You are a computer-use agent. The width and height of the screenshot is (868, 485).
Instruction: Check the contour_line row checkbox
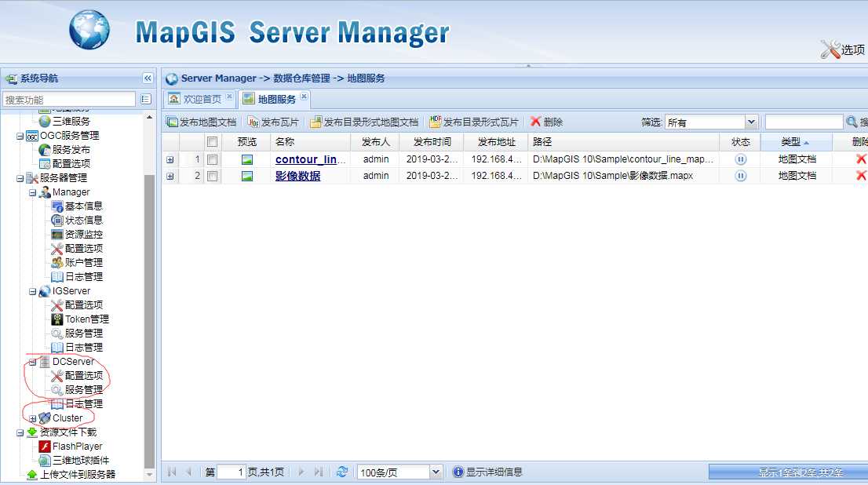212,159
